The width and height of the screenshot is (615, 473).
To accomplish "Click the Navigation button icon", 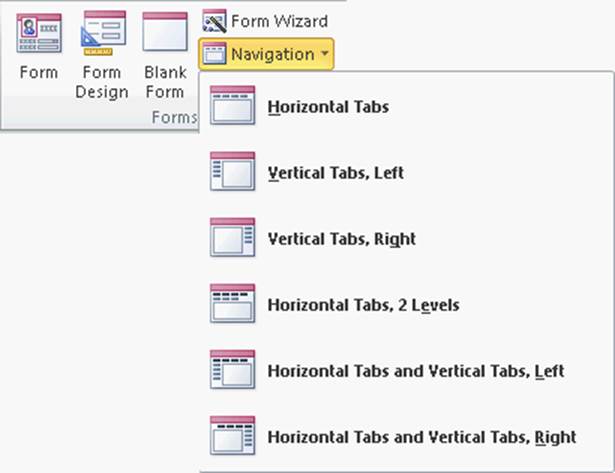I will coord(214,54).
